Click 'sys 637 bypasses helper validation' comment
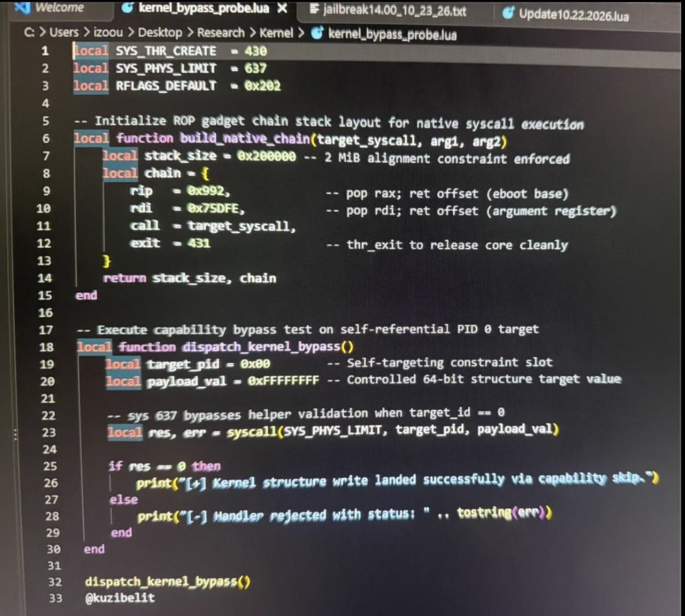 point(306,414)
